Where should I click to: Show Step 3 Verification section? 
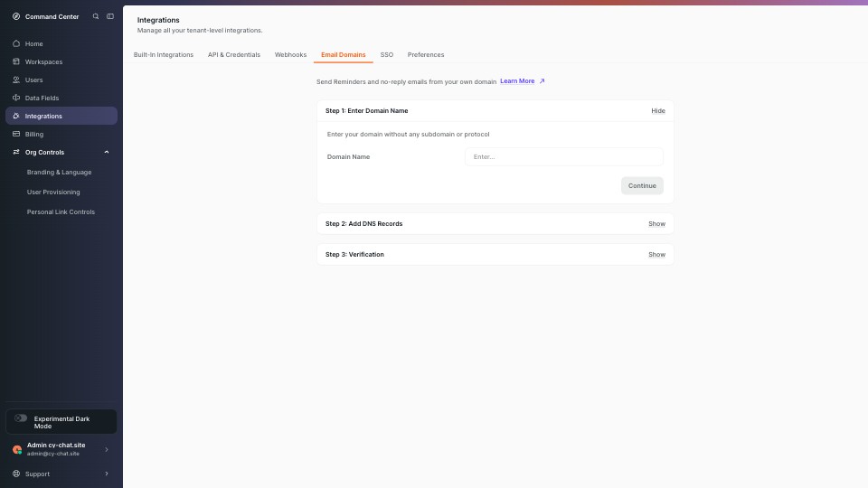click(x=656, y=255)
